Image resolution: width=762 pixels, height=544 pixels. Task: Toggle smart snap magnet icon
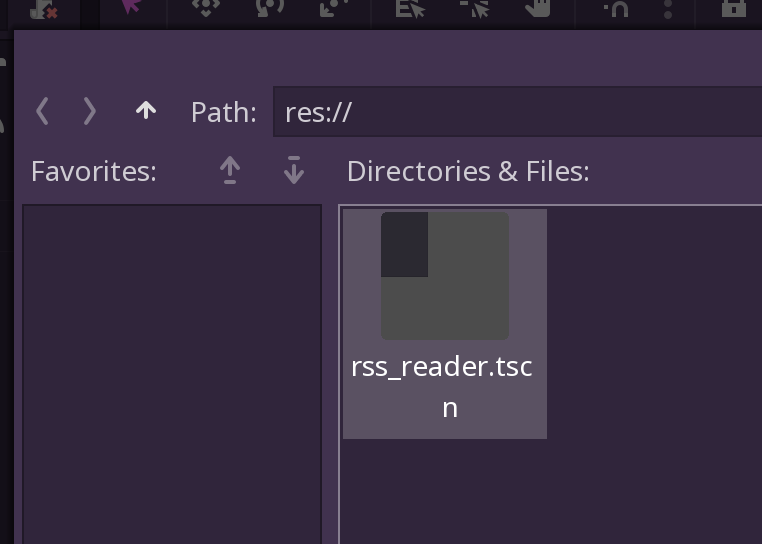click(x=616, y=8)
